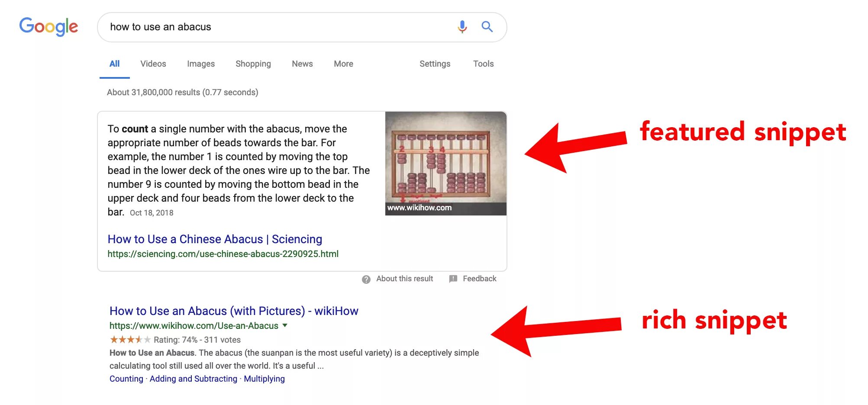Open wikiHow How to Use an Abacus result
The image size is (868, 405).
[x=234, y=311]
